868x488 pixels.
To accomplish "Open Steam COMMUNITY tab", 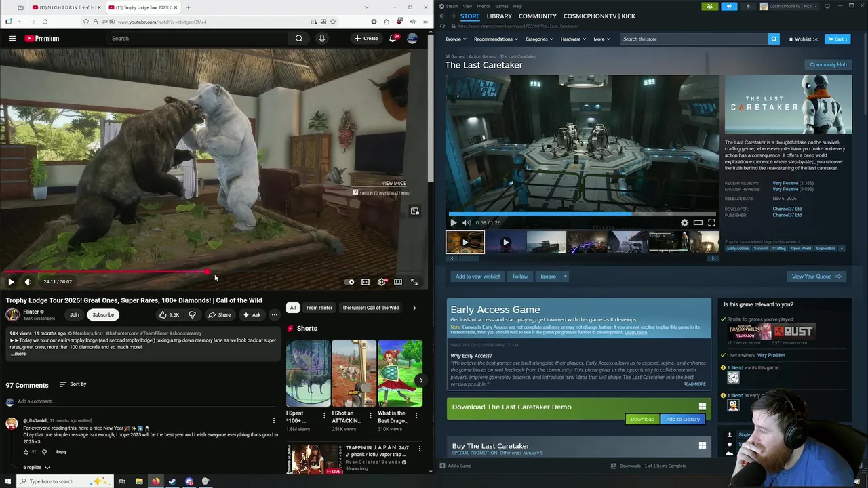I will click(x=538, y=16).
